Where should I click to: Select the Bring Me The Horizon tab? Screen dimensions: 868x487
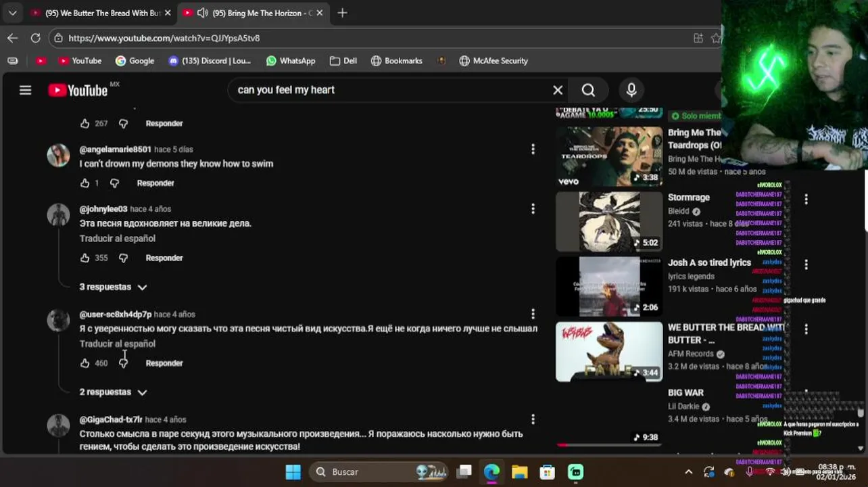pyautogui.click(x=253, y=13)
